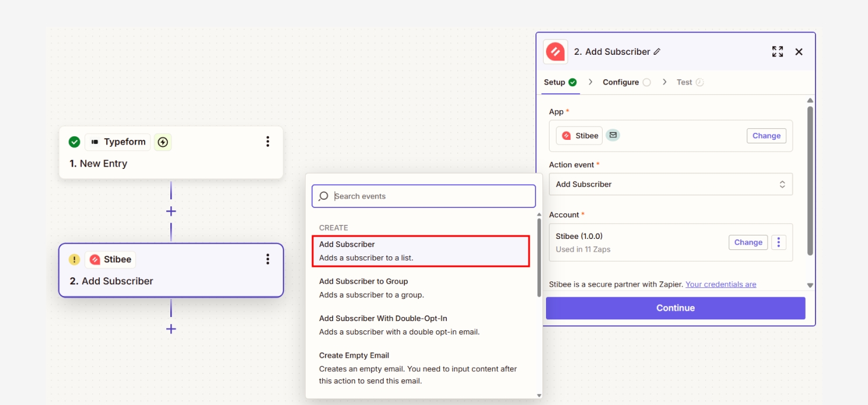Expand the Add Subscriber panel to fullscreen
The image size is (868, 405).
pyautogui.click(x=778, y=52)
